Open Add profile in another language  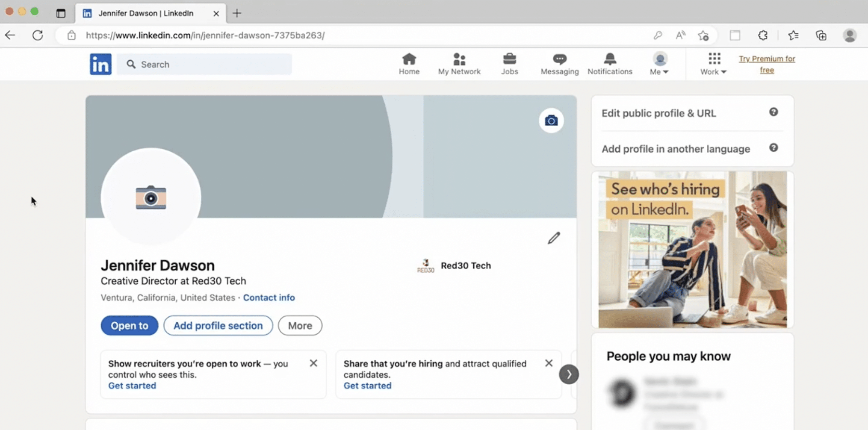pos(676,149)
